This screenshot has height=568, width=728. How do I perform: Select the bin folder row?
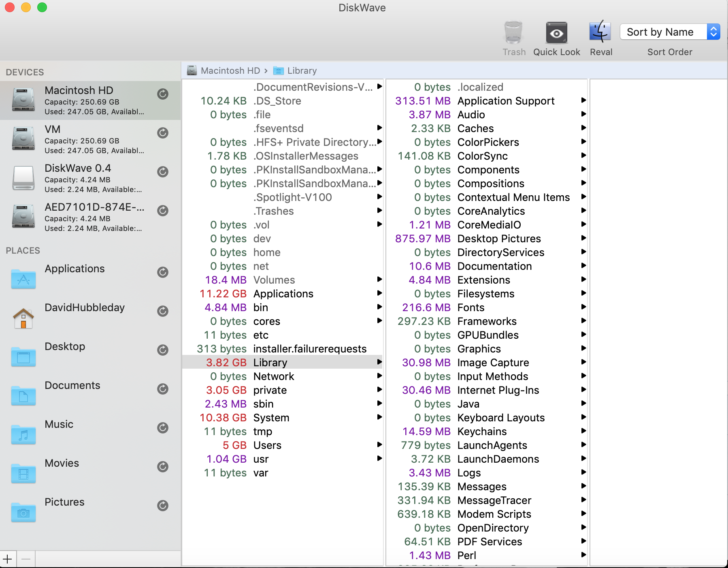[x=283, y=307]
